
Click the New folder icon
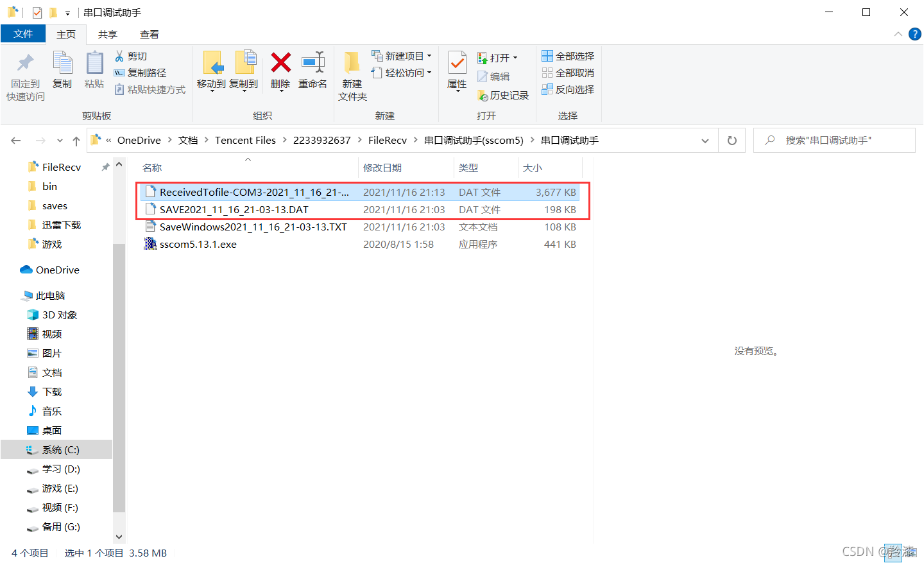tap(352, 63)
